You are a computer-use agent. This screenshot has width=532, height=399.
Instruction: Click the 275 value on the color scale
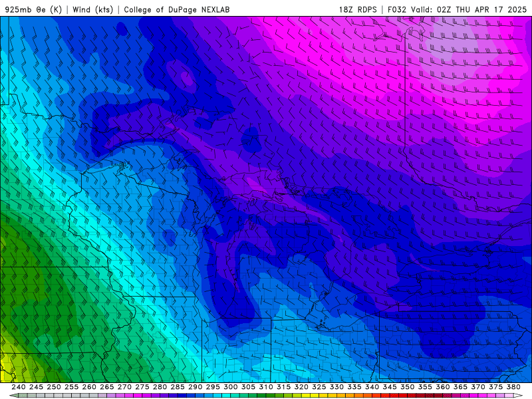[142, 387]
